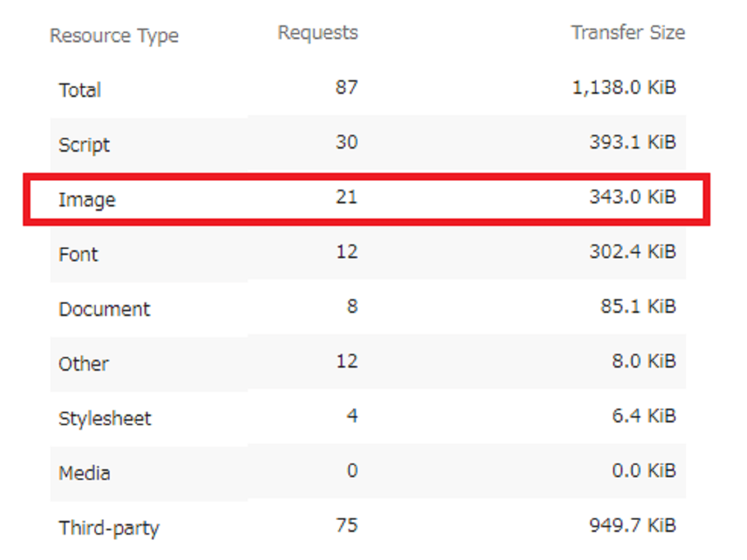Screen dimensions: 747x560
Task: Select the 343.0 KiB Image transfer size
Action: [632, 197]
